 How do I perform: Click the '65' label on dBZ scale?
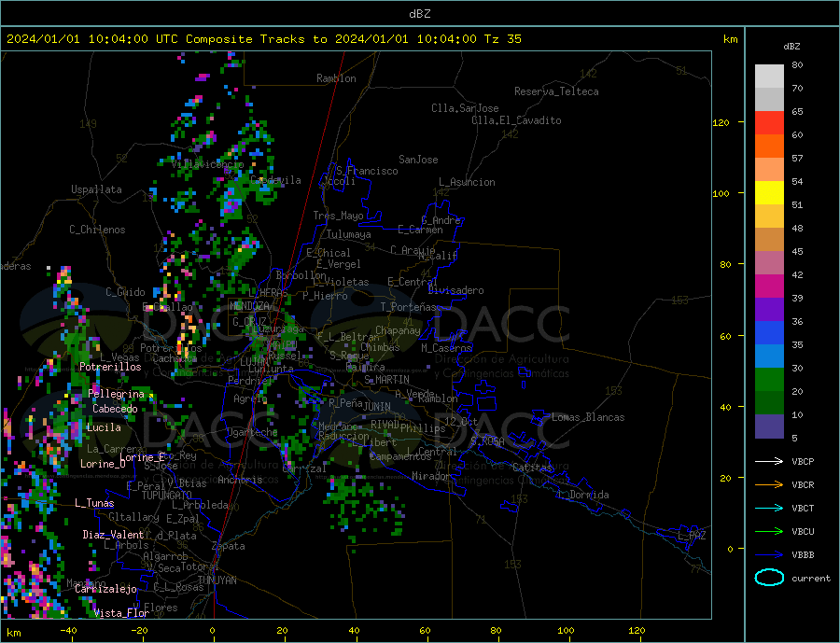797,111
